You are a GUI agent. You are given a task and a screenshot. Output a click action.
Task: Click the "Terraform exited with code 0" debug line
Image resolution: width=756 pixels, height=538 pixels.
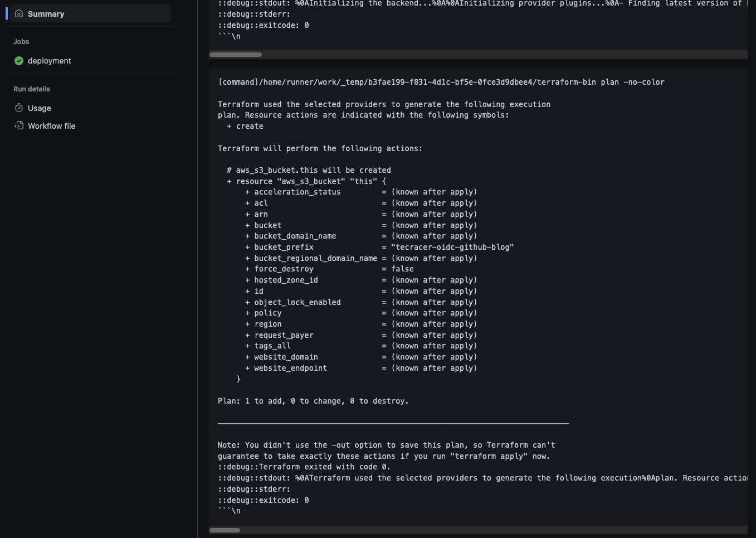304,467
